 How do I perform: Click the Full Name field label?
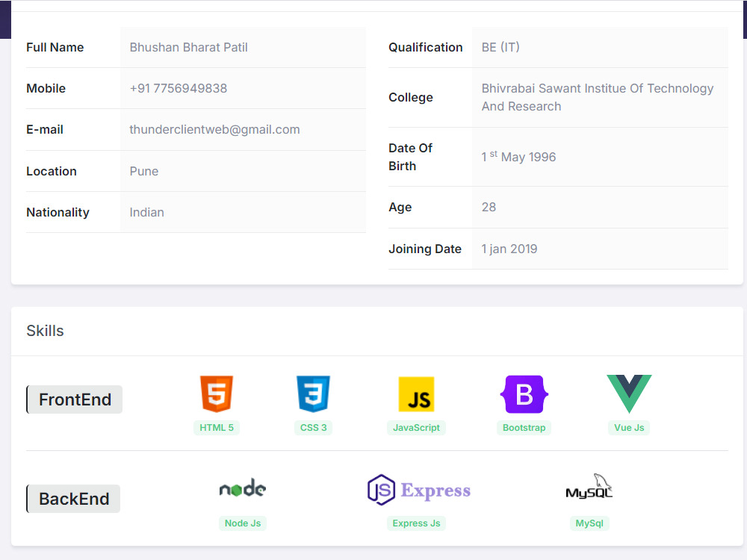click(55, 47)
